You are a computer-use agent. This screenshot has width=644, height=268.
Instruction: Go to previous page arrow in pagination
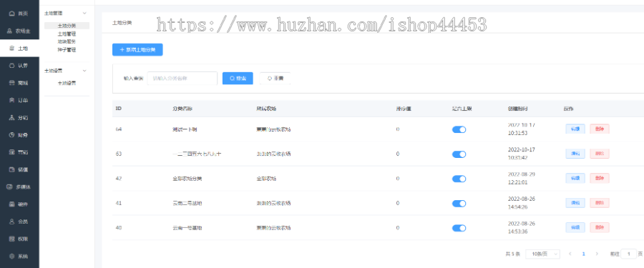click(x=570, y=254)
